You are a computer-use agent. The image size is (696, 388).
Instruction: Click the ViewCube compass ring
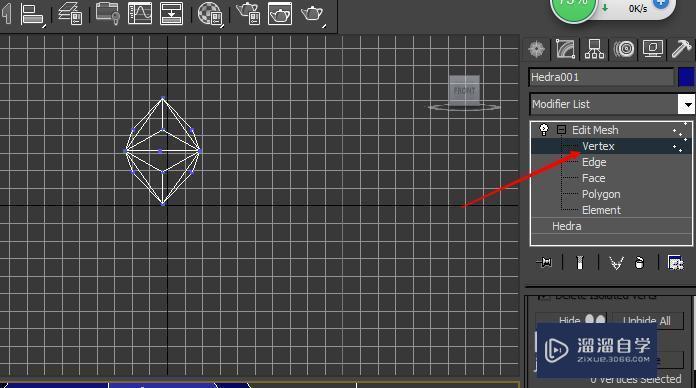(464, 107)
